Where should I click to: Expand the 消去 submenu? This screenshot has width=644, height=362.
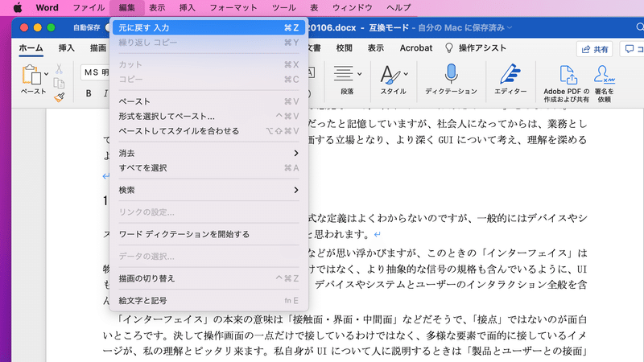208,153
